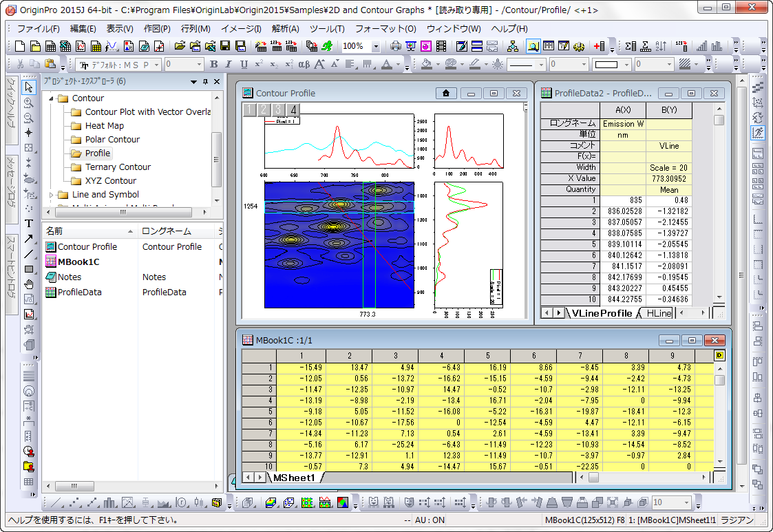773x532 pixels.
Task: Open the fill pattern dropdown
Action: click(696, 65)
